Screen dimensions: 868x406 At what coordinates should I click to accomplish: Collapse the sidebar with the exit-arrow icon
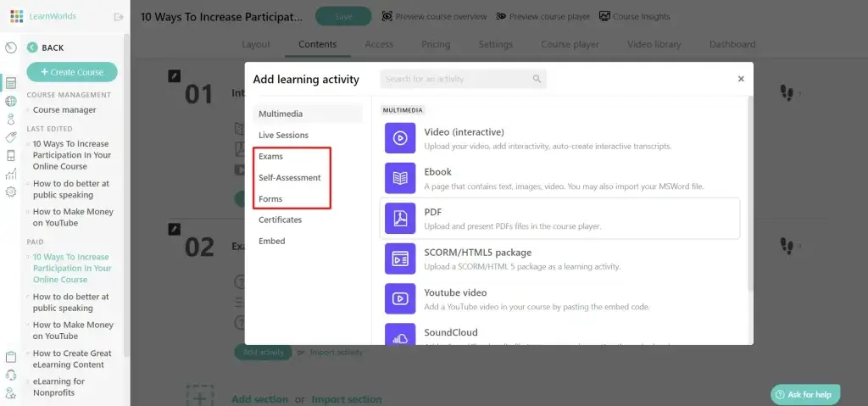[x=119, y=17]
